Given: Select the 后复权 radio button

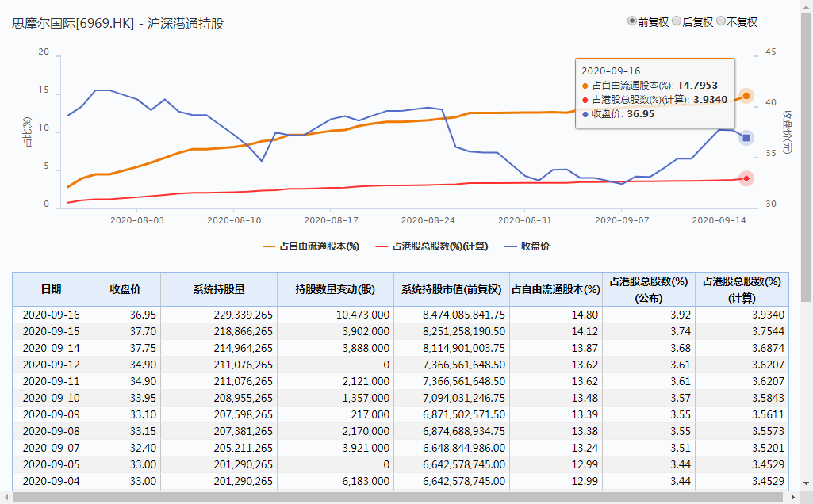Looking at the screenshot, I should click(x=677, y=21).
